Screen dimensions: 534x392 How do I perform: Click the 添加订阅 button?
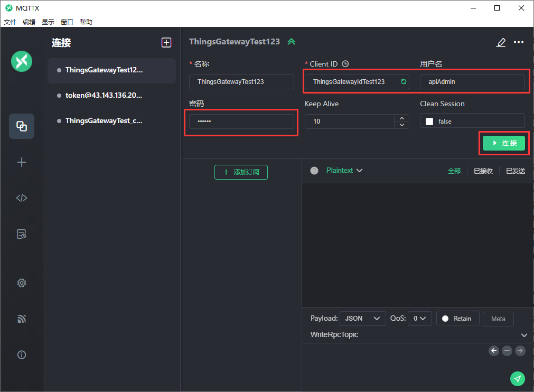[x=241, y=172]
